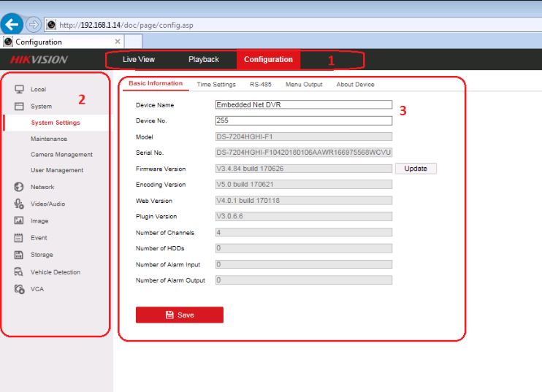Click the Model field DS-7204HGHI-F1
The width and height of the screenshot is (542, 392).
(x=303, y=137)
